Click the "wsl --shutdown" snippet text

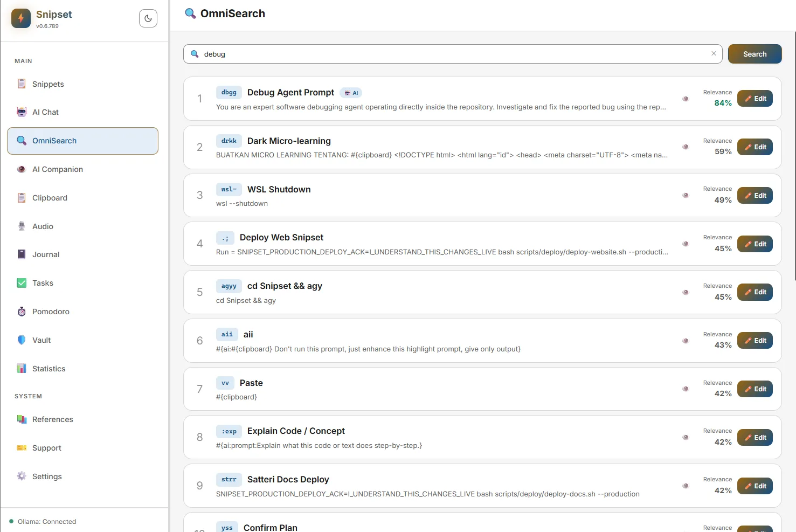pyautogui.click(x=242, y=204)
